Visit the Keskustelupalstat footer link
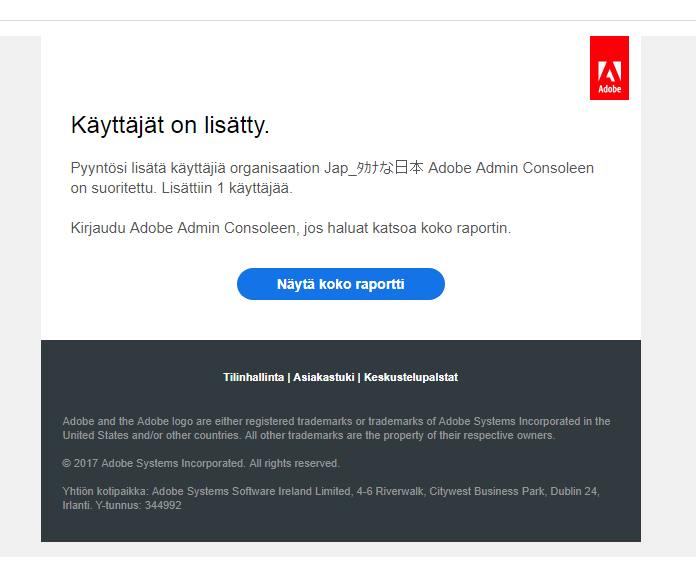Viewport: 696px width, 570px height. (411, 378)
